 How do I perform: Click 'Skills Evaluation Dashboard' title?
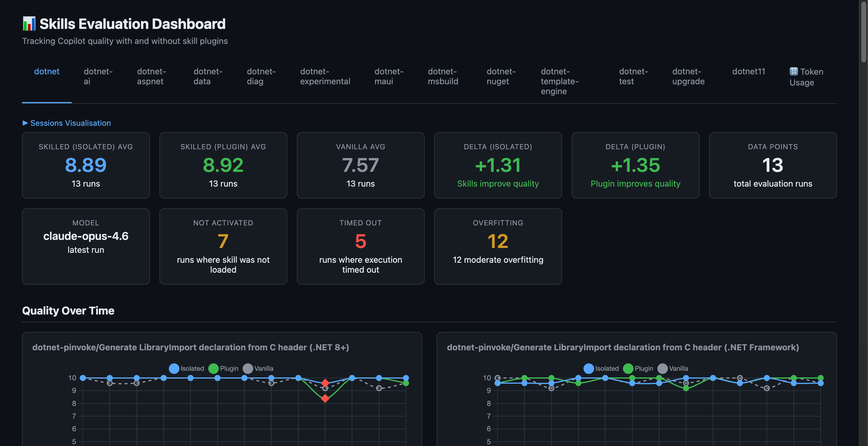pyautogui.click(x=132, y=24)
